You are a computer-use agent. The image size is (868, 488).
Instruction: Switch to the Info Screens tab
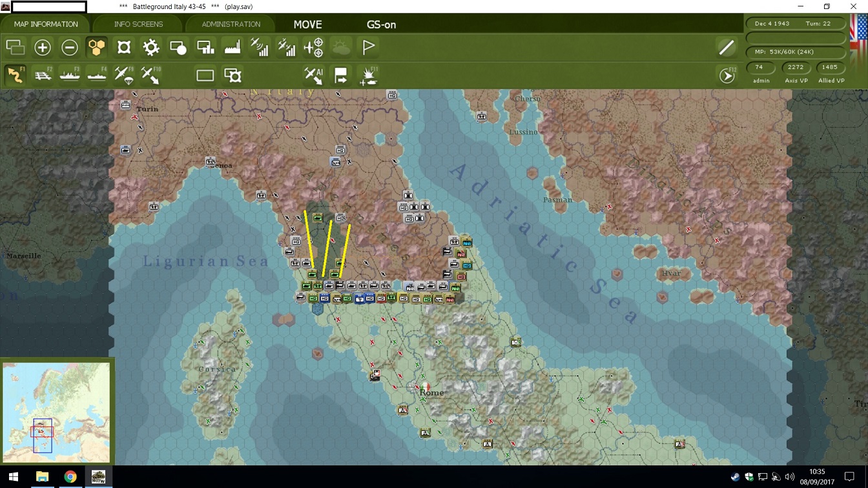coord(138,24)
